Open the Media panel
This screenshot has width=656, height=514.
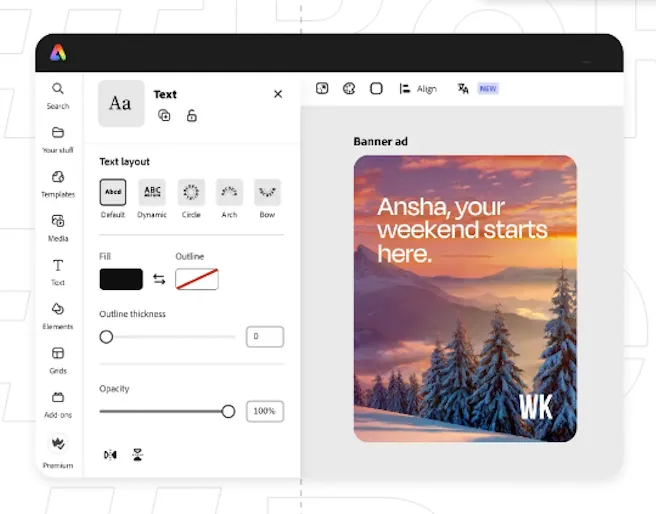coord(58,221)
